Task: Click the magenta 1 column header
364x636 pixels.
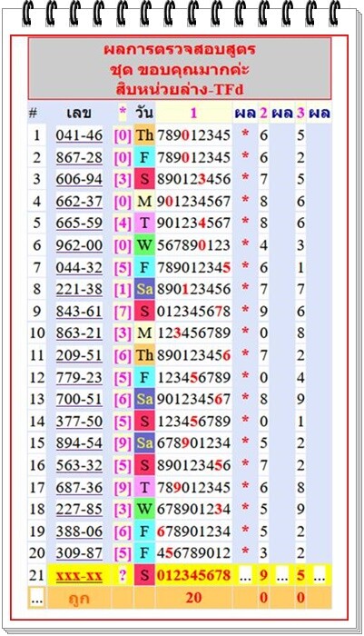Action: (193, 113)
